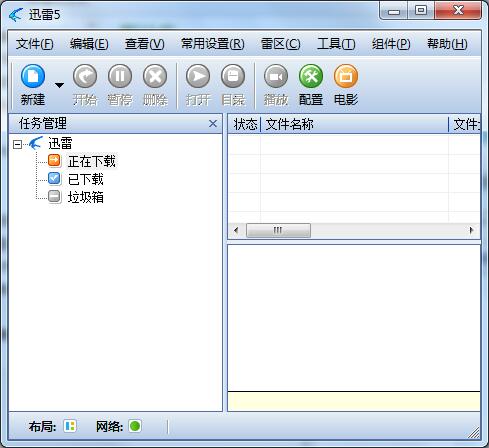Open the 配置 configuration icon
Image resolution: width=489 pixels, height=448 pixels.
coord(311,76)
